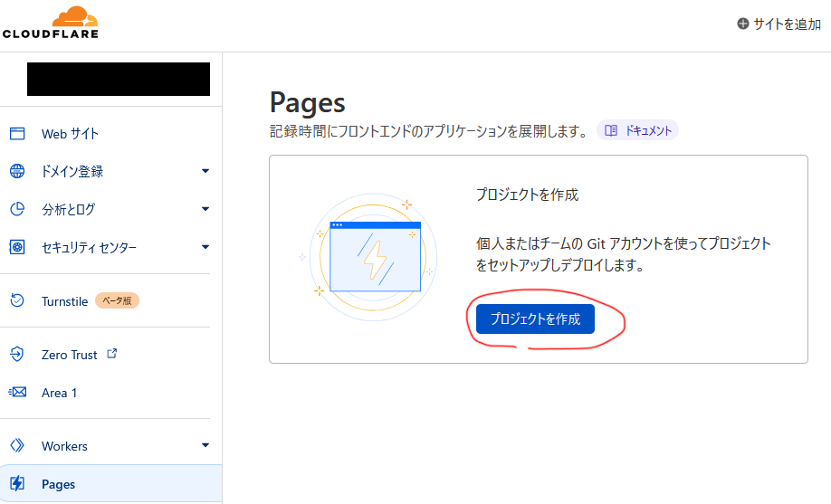The width and height of the screenshot is (831, 504).
Task: Click the Turnstile checkmark icon
Action: coord(17,300)
